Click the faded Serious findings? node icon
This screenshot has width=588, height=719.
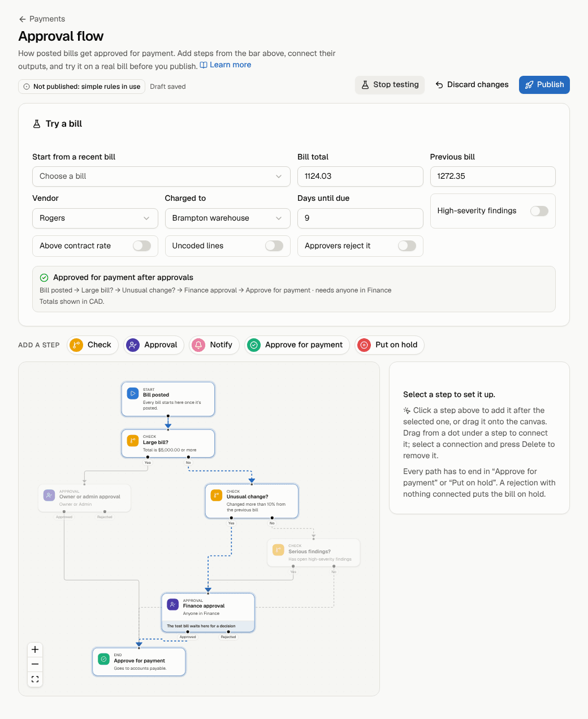click(x=278, y=550)
